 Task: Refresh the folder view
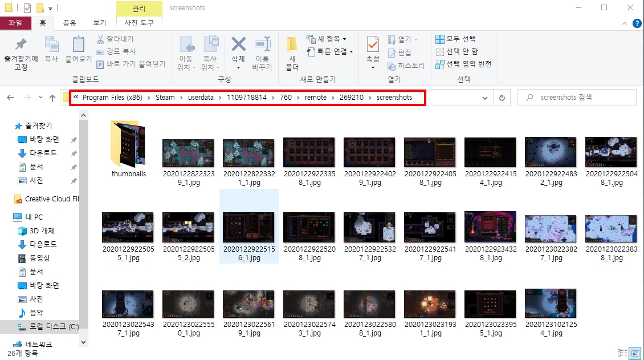(502, 98)
